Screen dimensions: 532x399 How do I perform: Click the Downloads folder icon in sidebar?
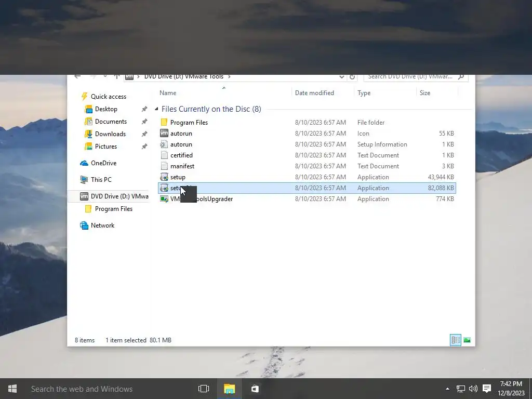point(88,134)
